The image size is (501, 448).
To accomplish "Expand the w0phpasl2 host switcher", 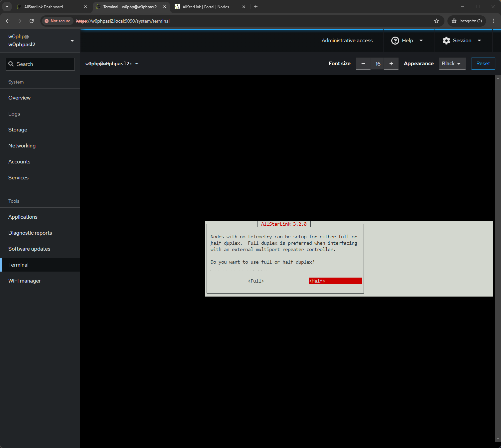I will click(40, 41).
